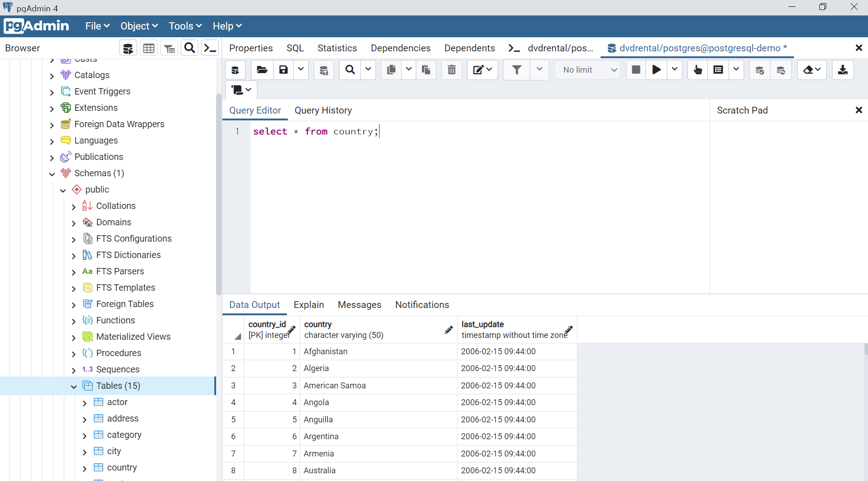Click the connection status icon in query toolbar
The height and width of the screenshot is (481, 868).
tap(235, 70)
